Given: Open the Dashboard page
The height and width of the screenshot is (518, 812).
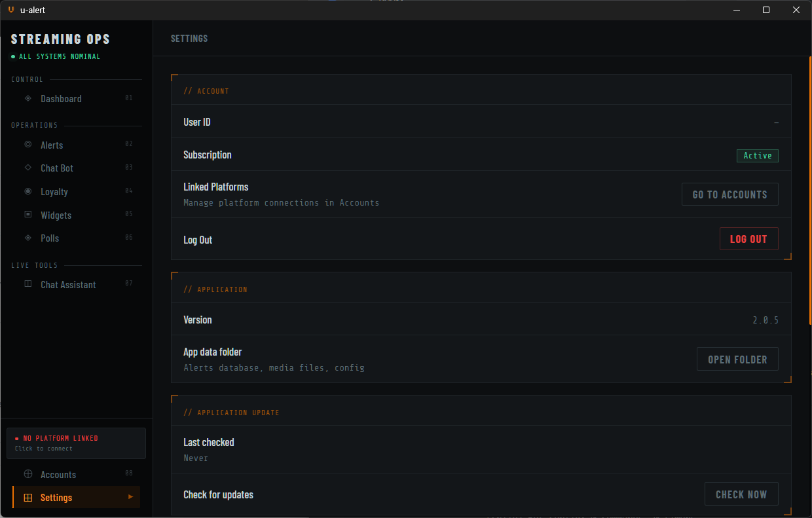Looking at the screenshot, I should click(77, 99).
